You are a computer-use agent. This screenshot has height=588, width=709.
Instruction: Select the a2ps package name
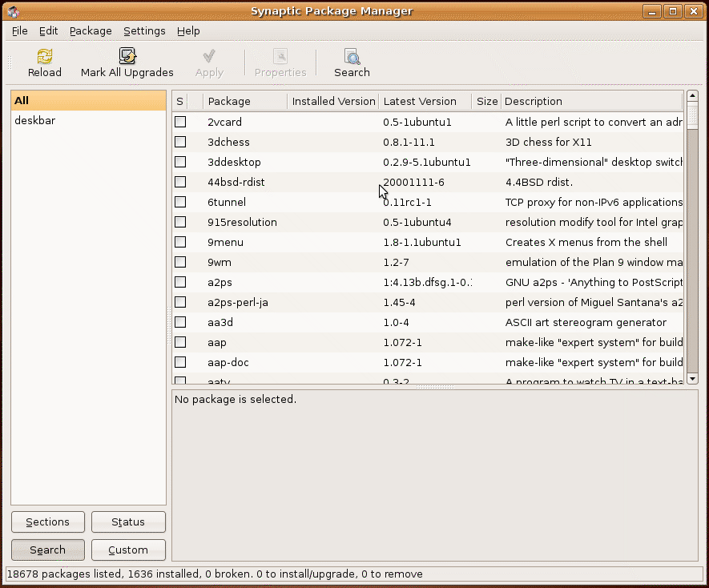click(x=220, y=282)
